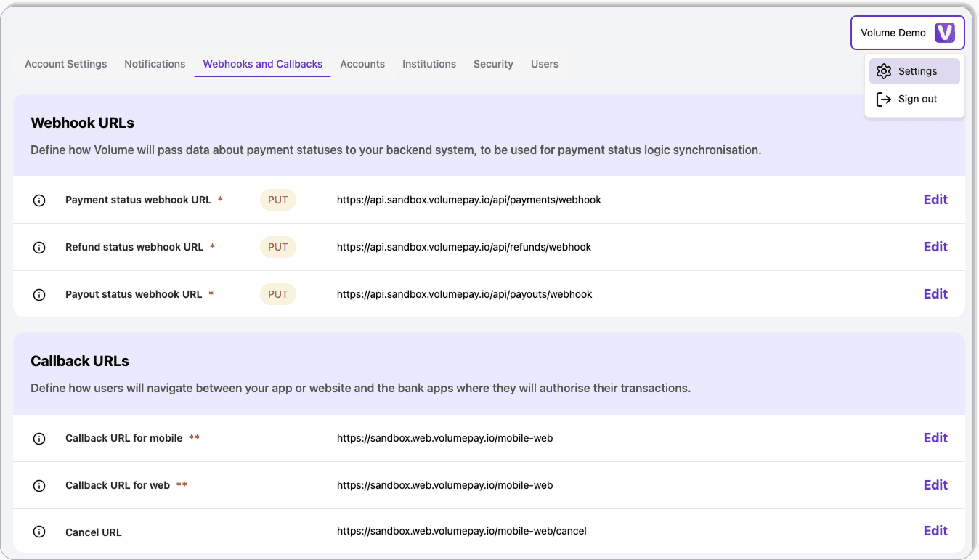Click the mobile-web URL in Callback URL for web row
979x560 pixels.
pyautogui.click(x=445, y=485)
